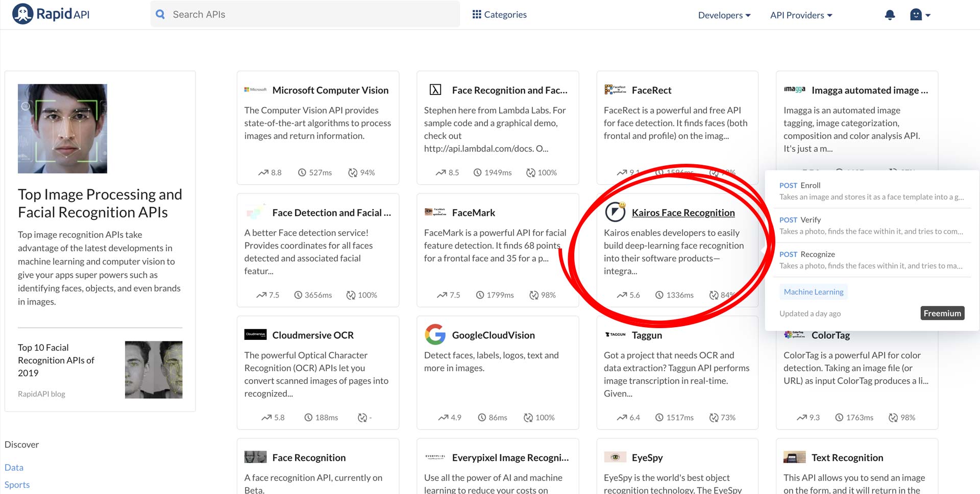
Task: Open the Data discover link
Action: point(14,467)
